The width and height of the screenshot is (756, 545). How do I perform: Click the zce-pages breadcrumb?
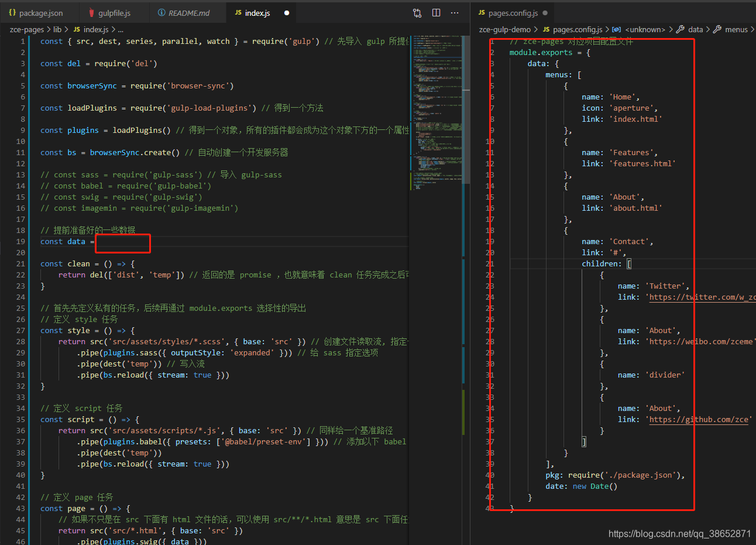pos(27,29)
